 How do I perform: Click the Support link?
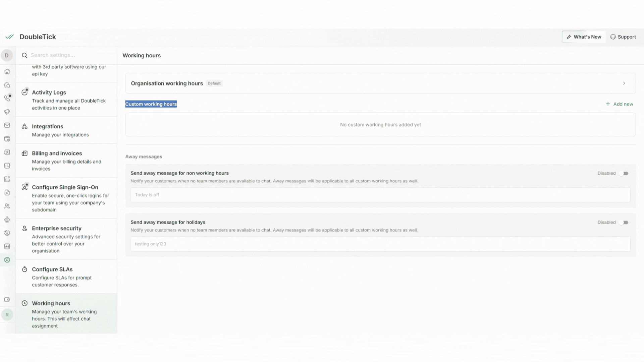(x=623, y=37)
